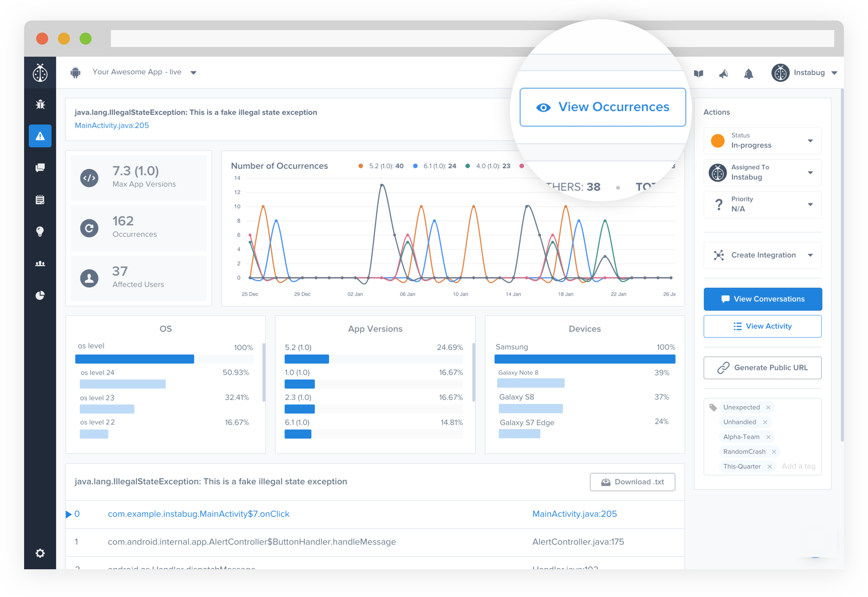Open the Bugs section in sidebar
This screenshot has width=868, height=597.
point(40,105)
